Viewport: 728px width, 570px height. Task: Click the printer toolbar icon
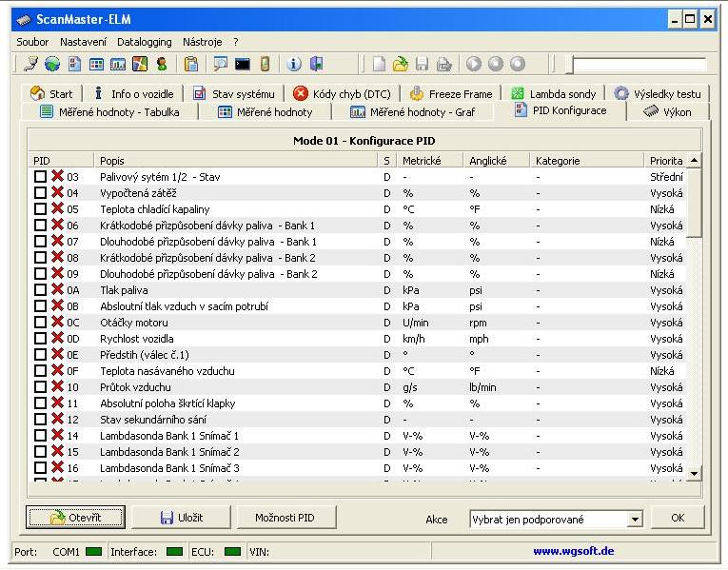pos(443,64)
